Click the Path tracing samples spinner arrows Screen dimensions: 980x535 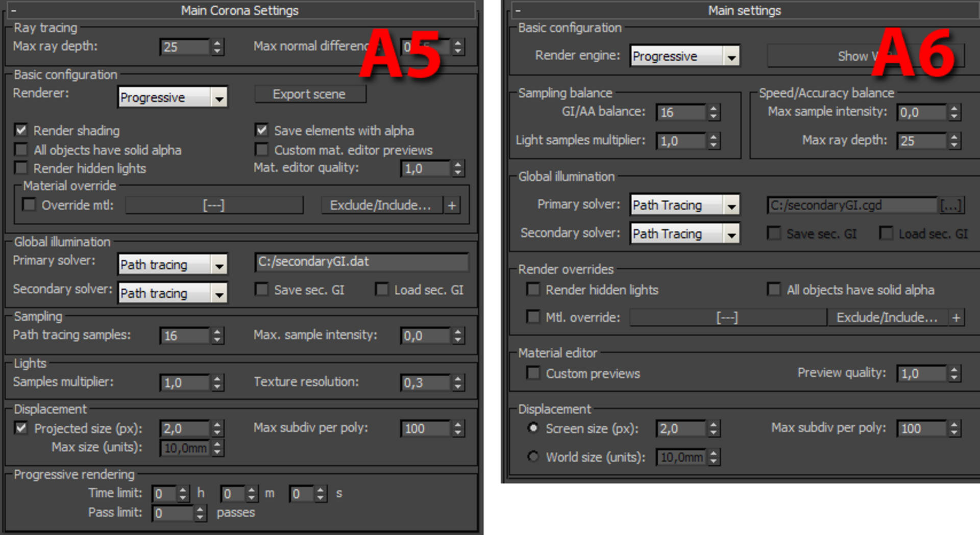pyautogui.click(x=217, y=336)
